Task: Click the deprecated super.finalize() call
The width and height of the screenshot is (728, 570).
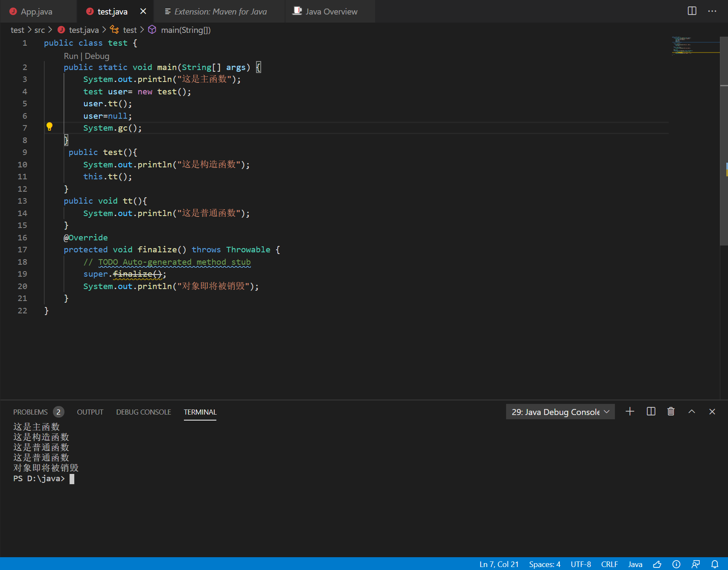Action: (x=125, y=274)
